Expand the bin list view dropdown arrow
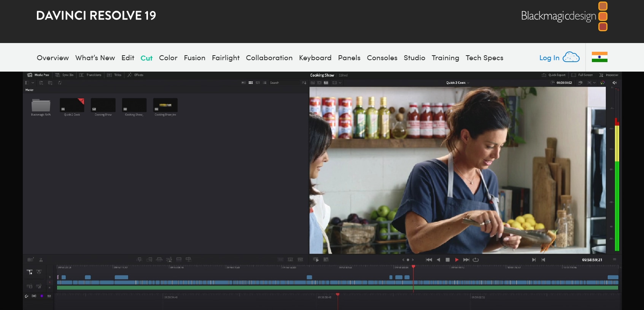Image resolution: width=644 pixels, height=310 pixels. (33, 83)
